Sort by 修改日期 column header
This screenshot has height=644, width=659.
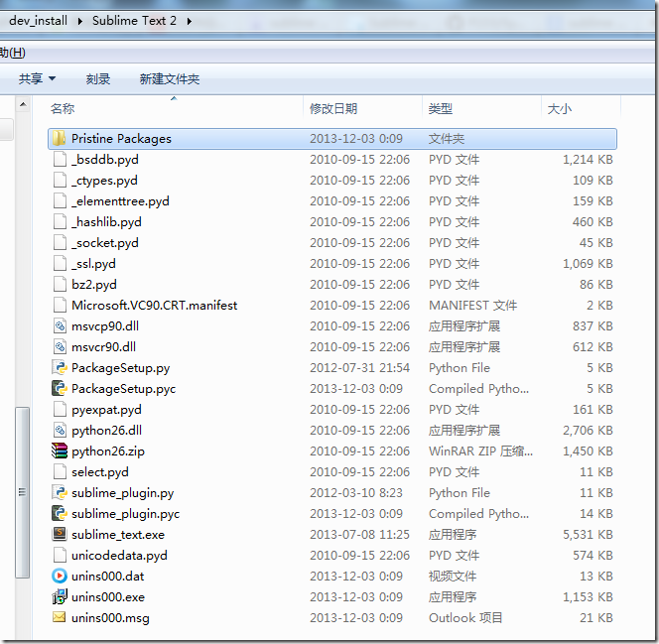point(333,109)
